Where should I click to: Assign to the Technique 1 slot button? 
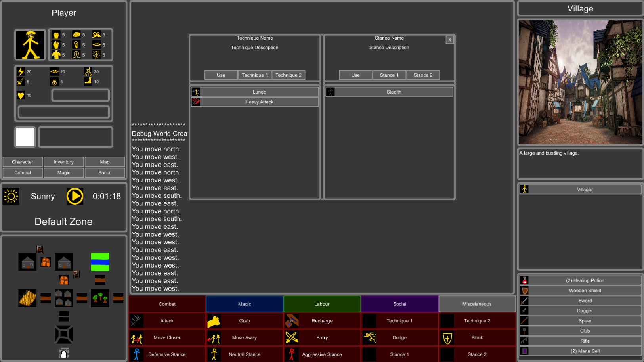254,75
